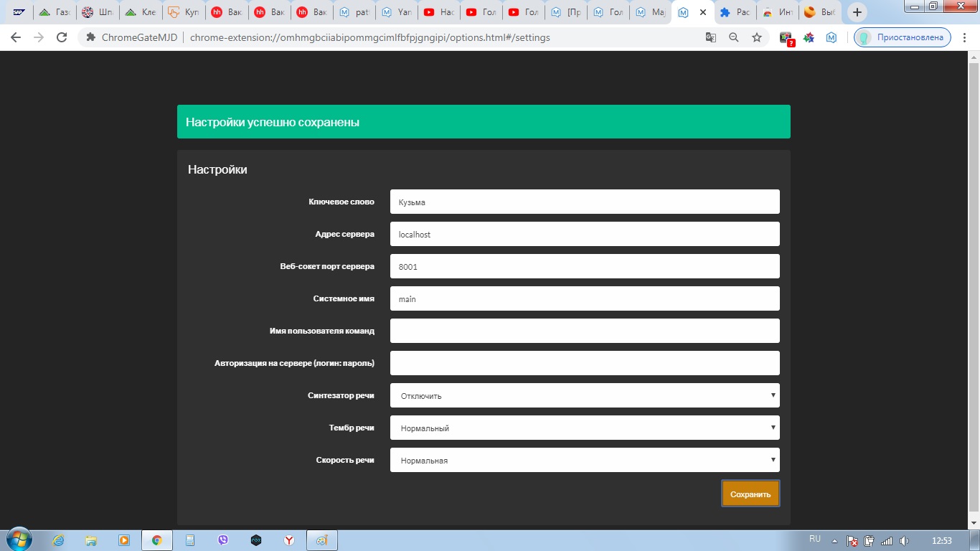
Task: Open the Calculator from the taskbar
Action: [190, 540]
